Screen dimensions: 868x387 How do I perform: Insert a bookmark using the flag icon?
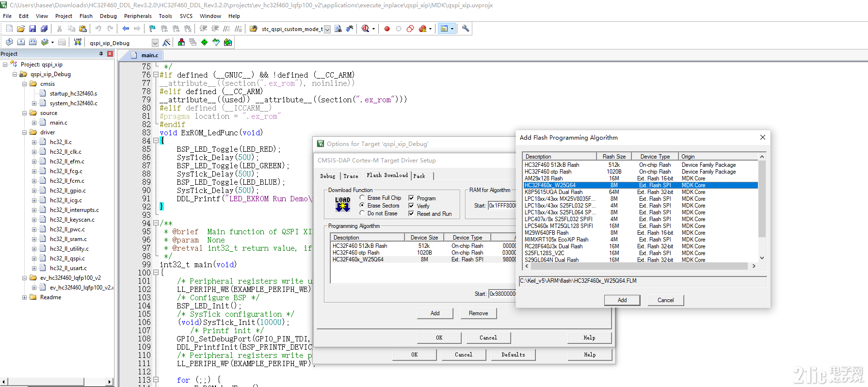(152, 29)
